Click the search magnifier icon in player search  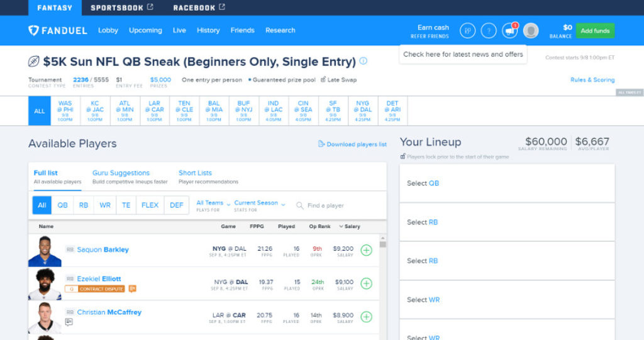tap(300, 206)
